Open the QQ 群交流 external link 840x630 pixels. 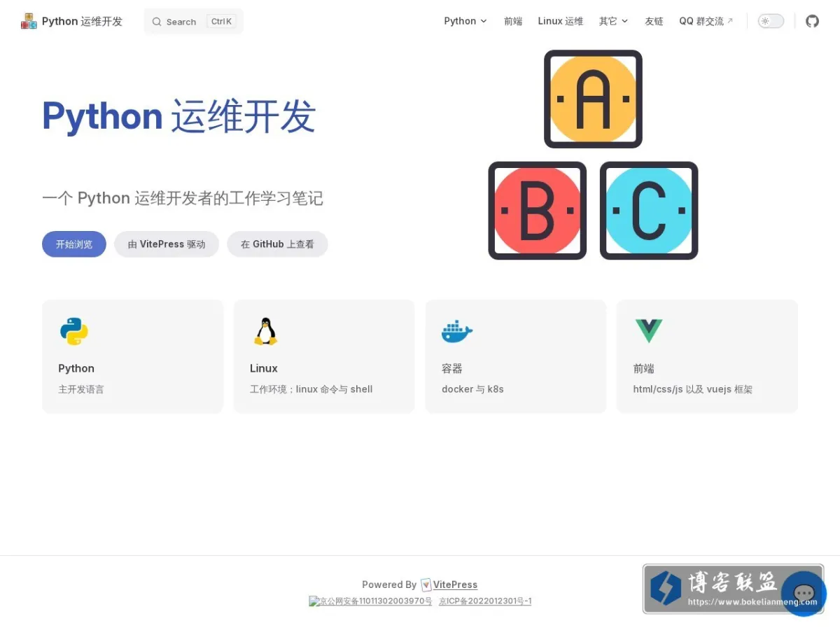(706, 21)
